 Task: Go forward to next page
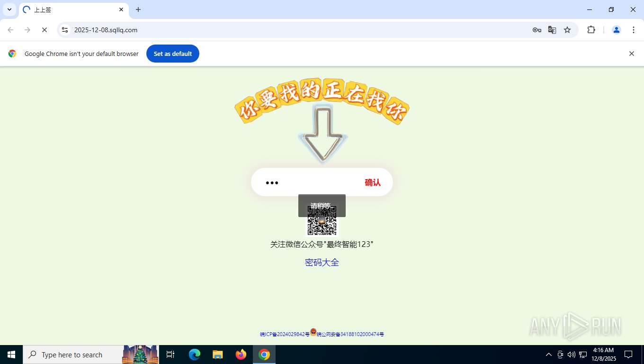[27, 30]
